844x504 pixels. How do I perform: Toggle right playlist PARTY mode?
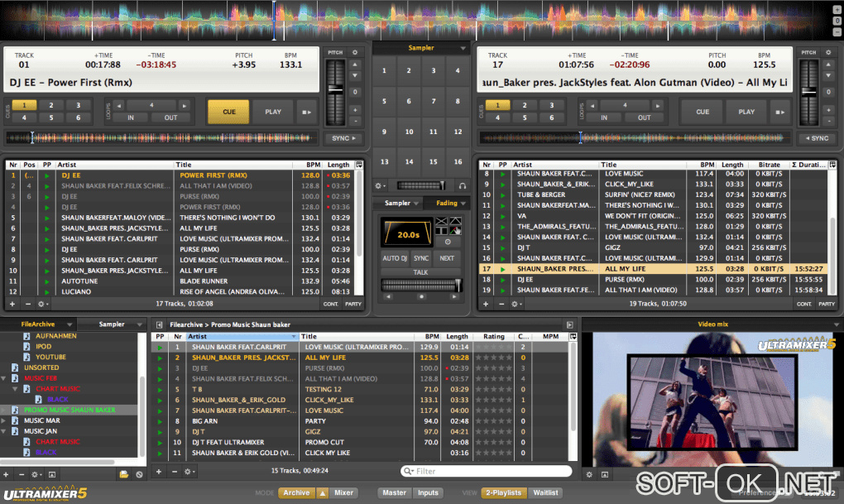(x=827, y=305)
